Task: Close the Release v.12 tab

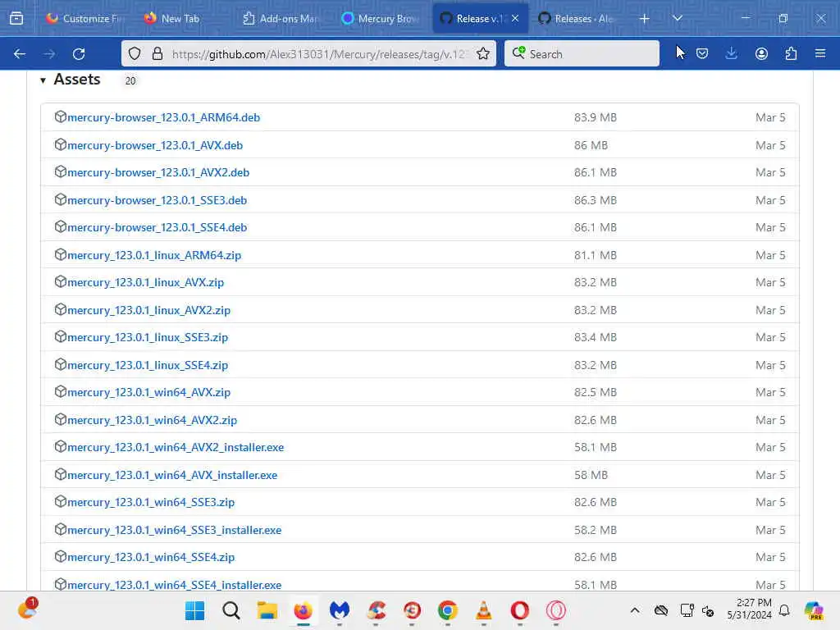Action: (x=515, y=19)
